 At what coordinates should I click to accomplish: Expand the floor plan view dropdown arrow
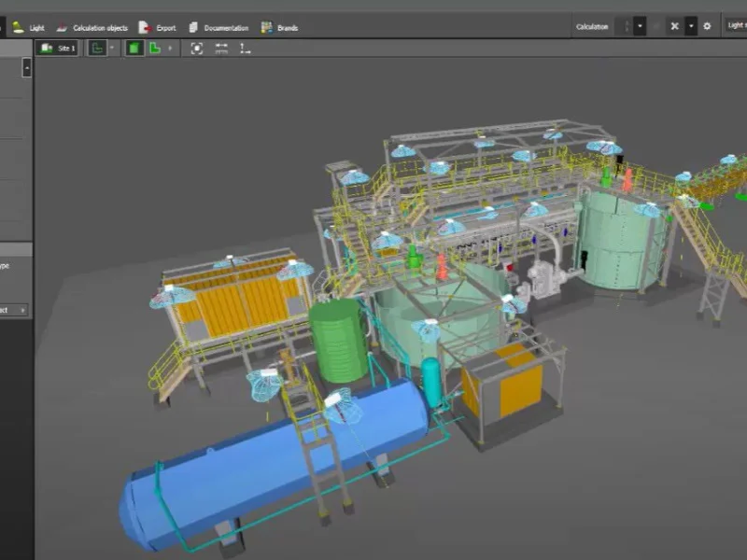(112, 49)
